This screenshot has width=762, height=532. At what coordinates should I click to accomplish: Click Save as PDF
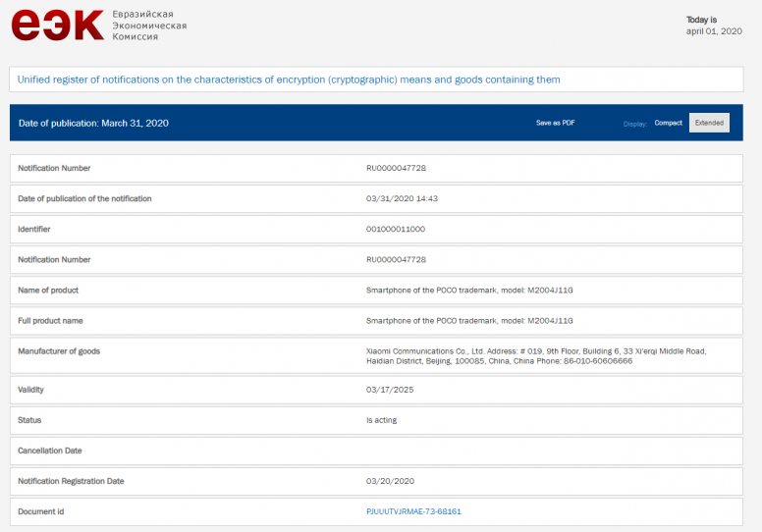click(x=555, y=123)
